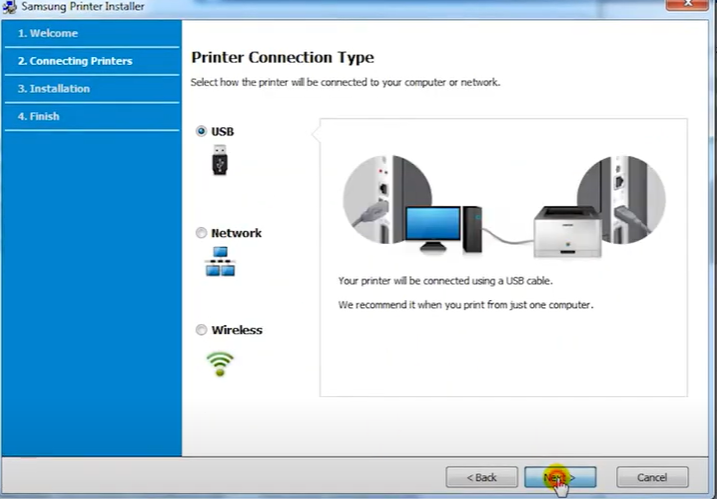Image resolution: width=717 pixels, height=499 pixels.
Task: Click the Next button
Action: [560, 478]
